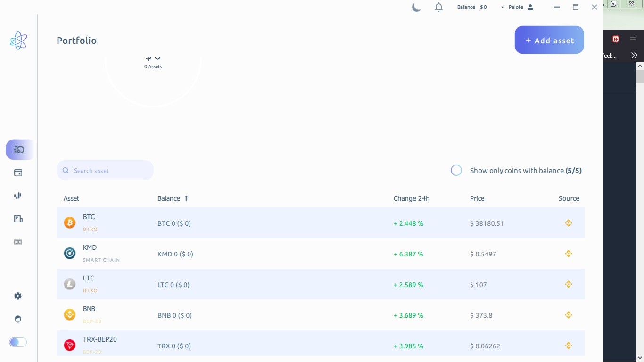
Task: Open notifications bell icon
Action: click(439, 7)
